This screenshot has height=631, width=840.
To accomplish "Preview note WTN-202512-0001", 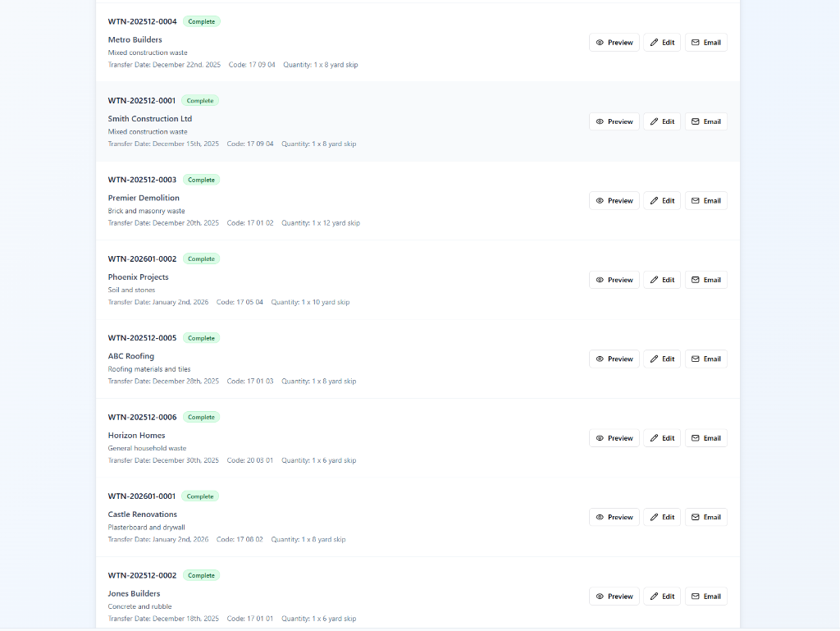I will click(614, 121).
